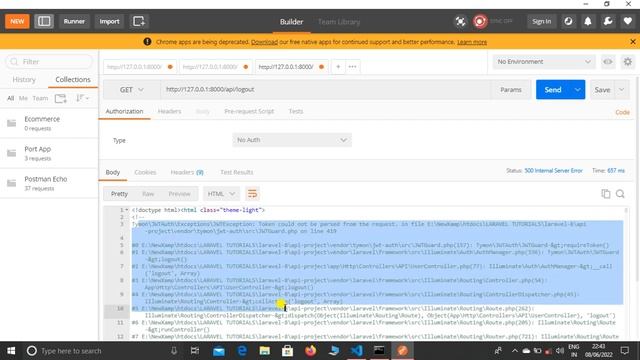Toggle line wrap in response

(x=252, y=193)
